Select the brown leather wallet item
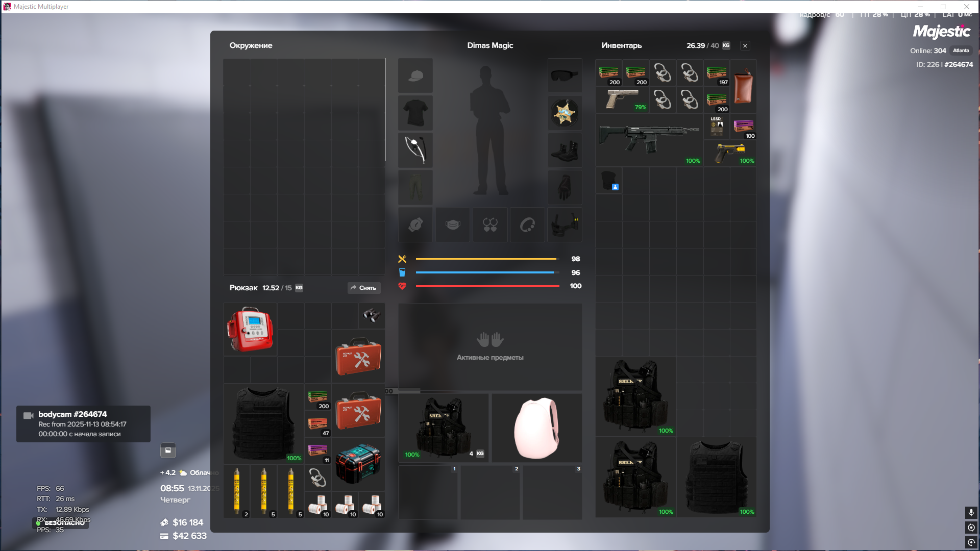This screenshot has width=980, height=551. (743, 86)
